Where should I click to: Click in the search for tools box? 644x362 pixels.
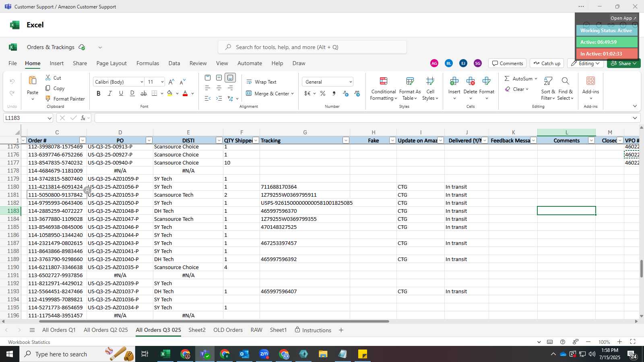[312, 47]
